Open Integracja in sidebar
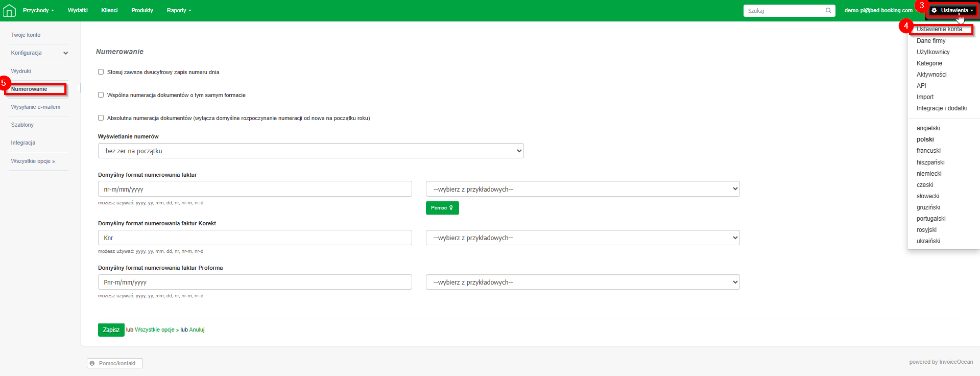 coord(23,143)
